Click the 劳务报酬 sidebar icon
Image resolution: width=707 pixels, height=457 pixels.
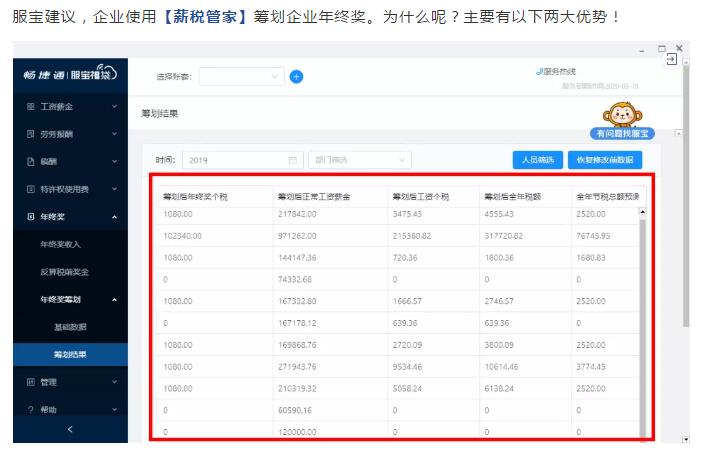pyautogui.click(x=31, y=134)
